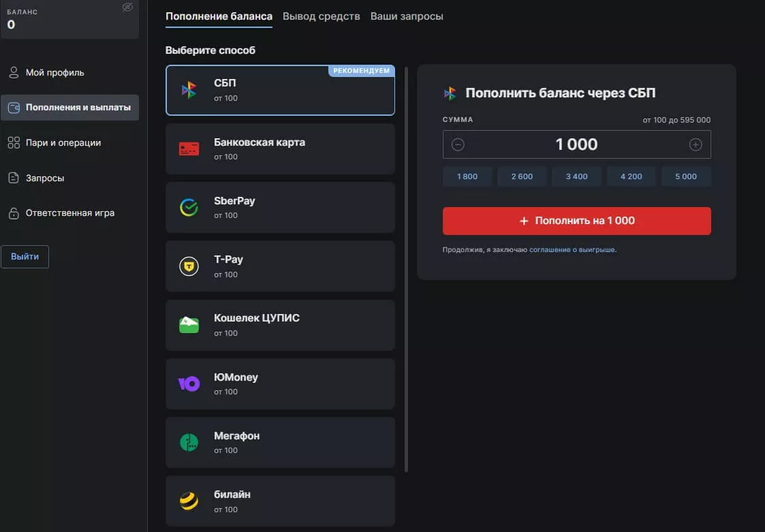The image size is (765, 532).
Task: Click the amount input field showing 1 000
Action: point(576,144)
